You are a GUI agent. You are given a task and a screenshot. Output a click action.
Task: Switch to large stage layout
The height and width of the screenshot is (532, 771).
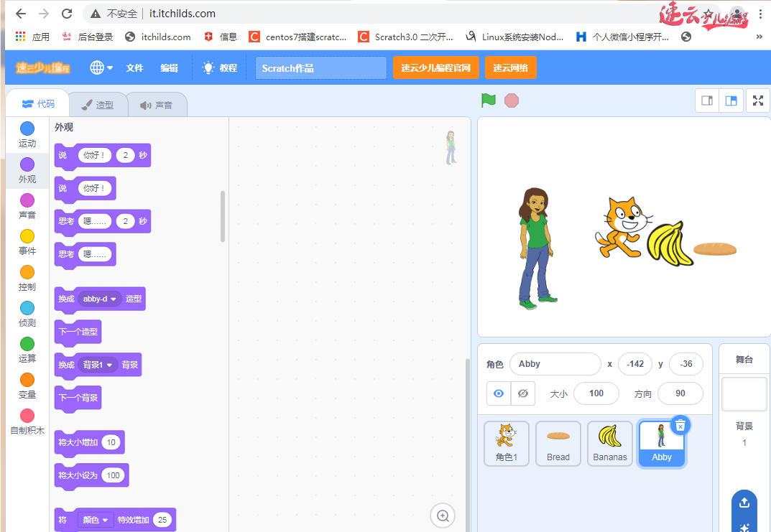[731, 101]
